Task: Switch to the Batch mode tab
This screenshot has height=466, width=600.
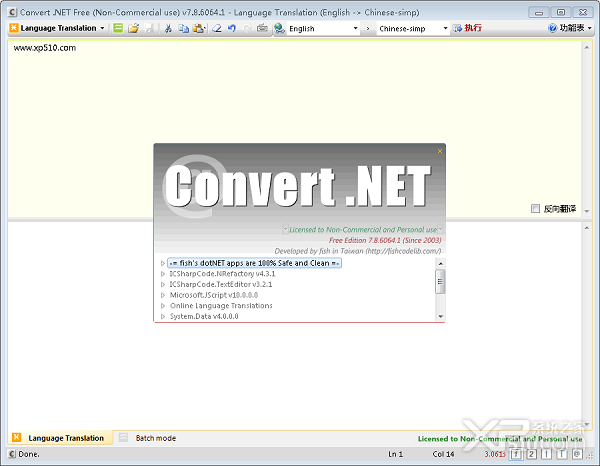Action: pyautogui.click(x=147, y=438)
